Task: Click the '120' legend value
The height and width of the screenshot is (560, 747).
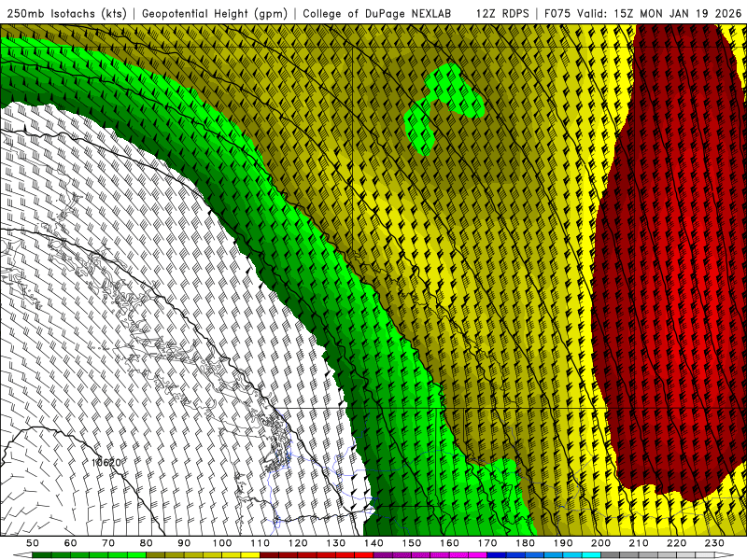Action: (x=298, y=543)
